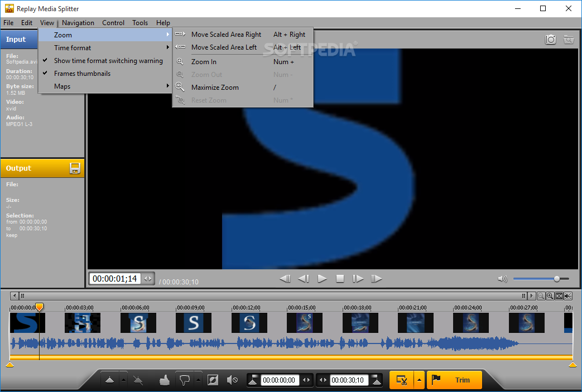Step one frame back

tap(304, 278)
